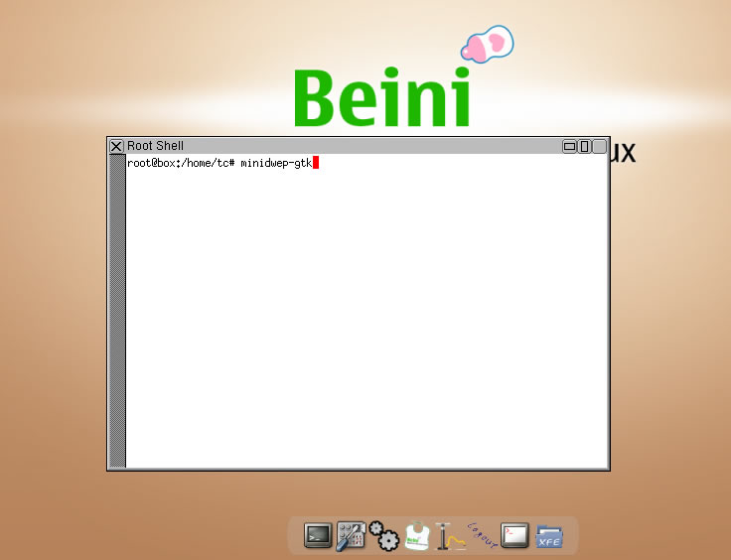This screenshot has width=731, height=560.
Task: Click the tall narrow maximize button in title bar
Action: (x=584, y=146)
